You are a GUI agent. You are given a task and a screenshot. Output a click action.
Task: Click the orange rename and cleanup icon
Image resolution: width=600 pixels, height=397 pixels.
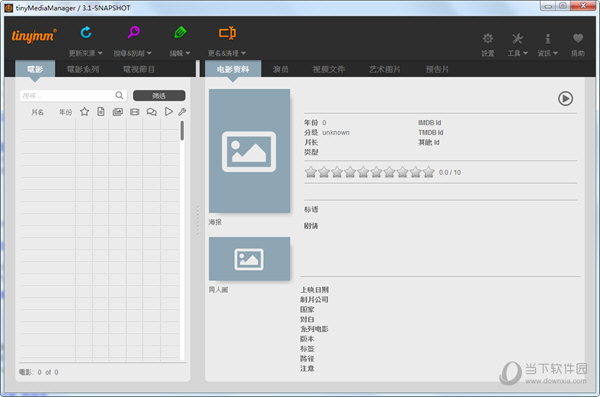(227, 33)
